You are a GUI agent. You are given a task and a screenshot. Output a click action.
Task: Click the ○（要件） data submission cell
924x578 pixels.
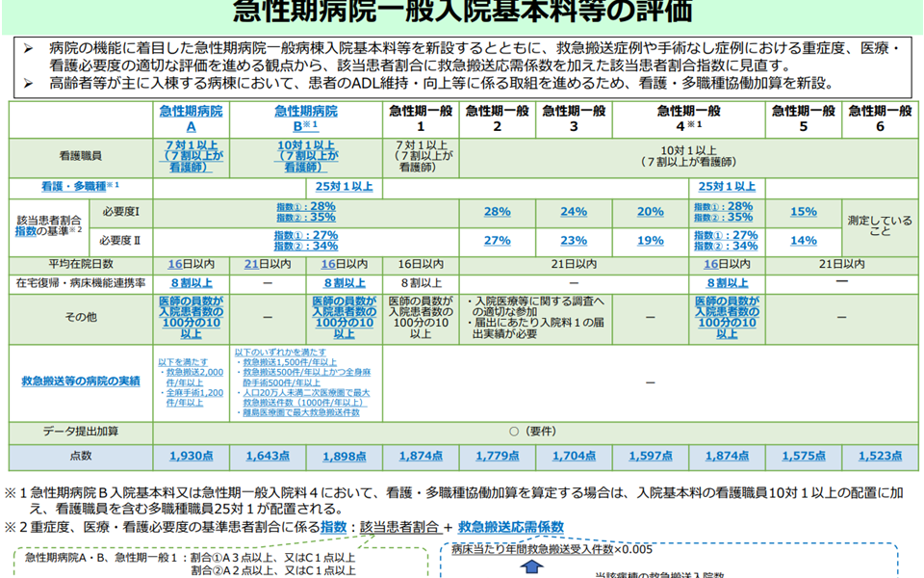pyautogui.click(x=534, y=432)
